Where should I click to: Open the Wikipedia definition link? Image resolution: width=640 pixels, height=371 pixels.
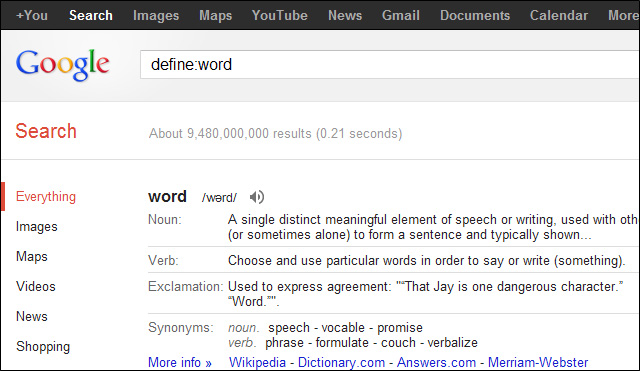pos(257,362)
